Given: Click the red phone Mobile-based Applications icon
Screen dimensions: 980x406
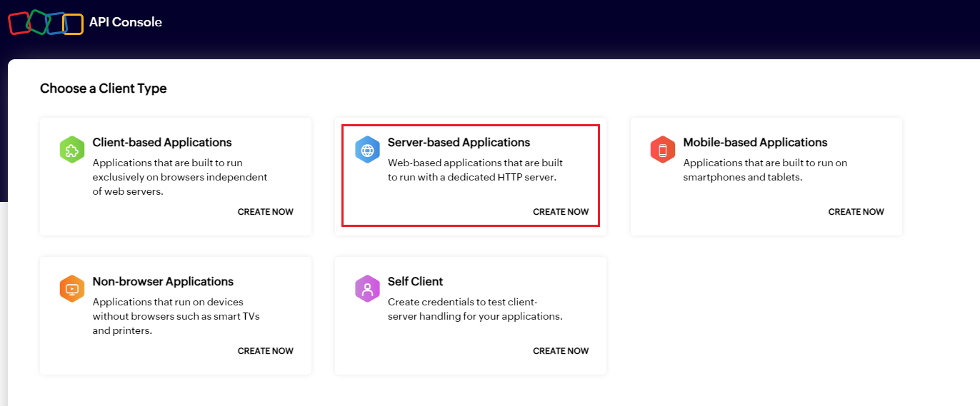Looking at the screenshot, I should [x=663, y=150].
